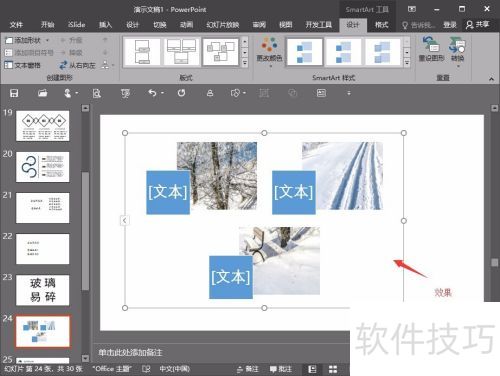Open the Animations (动画) tab
Screen dimensions: 500x376
[186, 25]
